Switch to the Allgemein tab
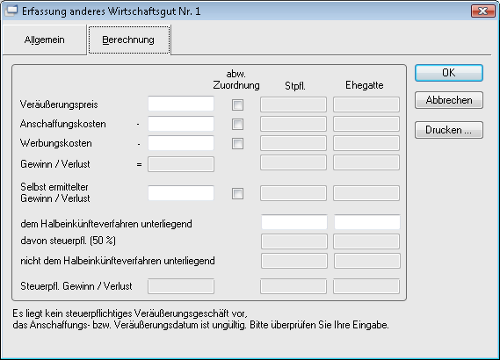The height and width of the screenshot is (360, 500). tap(44, 40)
